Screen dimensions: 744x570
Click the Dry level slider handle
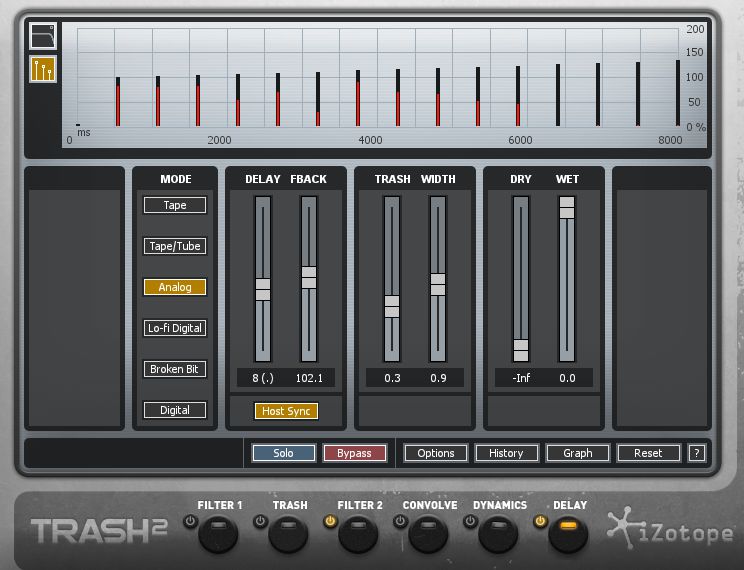[521, 351]
